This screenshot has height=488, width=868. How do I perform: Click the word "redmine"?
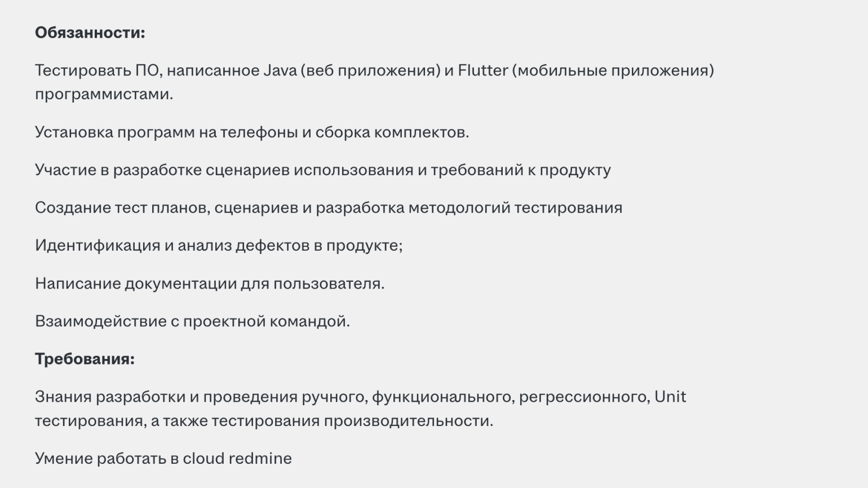(260, 459)
